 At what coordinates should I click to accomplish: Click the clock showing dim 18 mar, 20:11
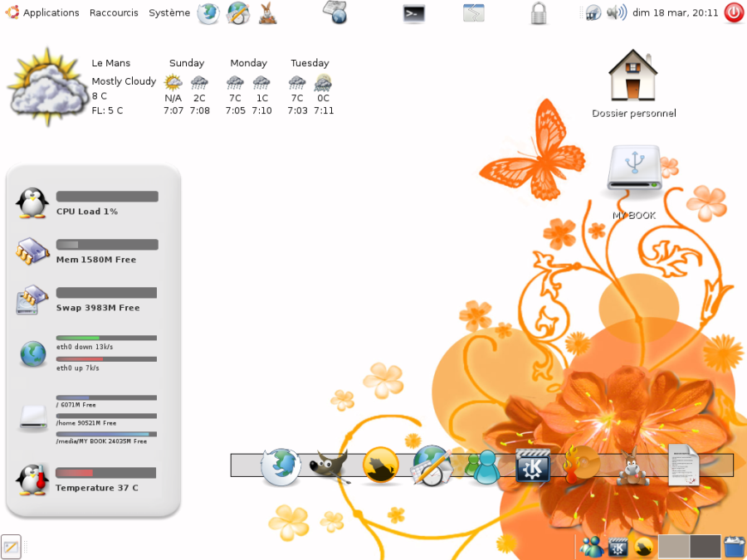[x=675, y=12]
